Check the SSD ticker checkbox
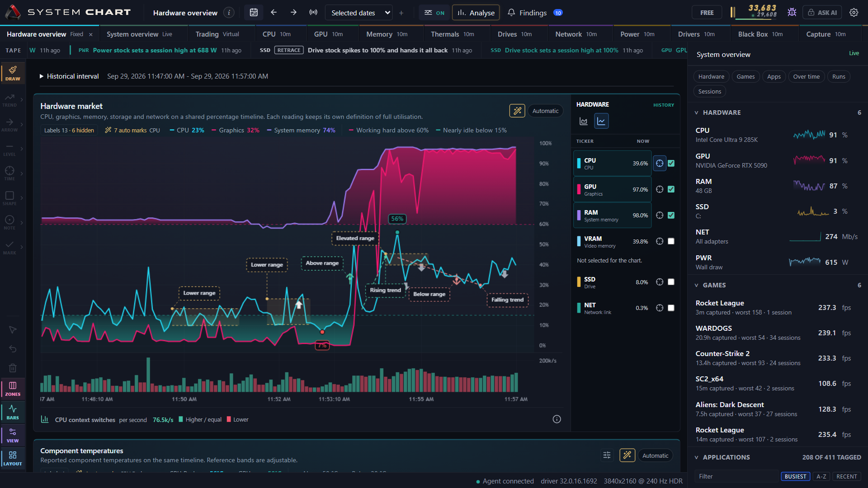The height and width of the screenshot is (488, 868). point(671,282)
